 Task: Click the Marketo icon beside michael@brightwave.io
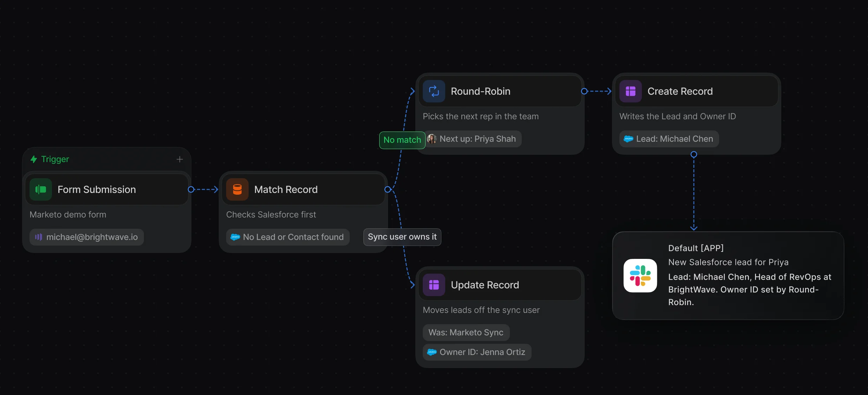click(x=39, y=237)
